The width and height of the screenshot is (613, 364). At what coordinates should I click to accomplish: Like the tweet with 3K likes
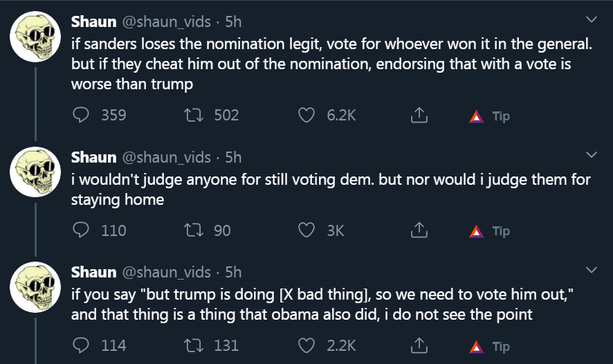(x=306, y=230)
